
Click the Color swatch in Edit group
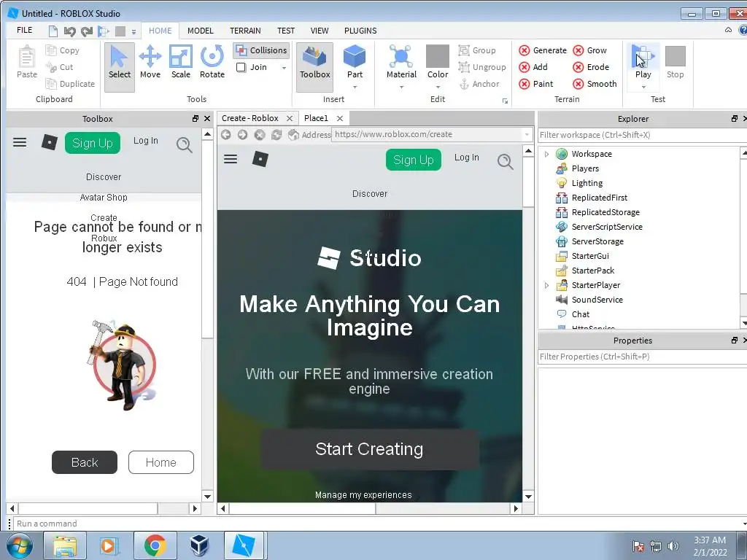pyautogui.click(x=438, y=56)
